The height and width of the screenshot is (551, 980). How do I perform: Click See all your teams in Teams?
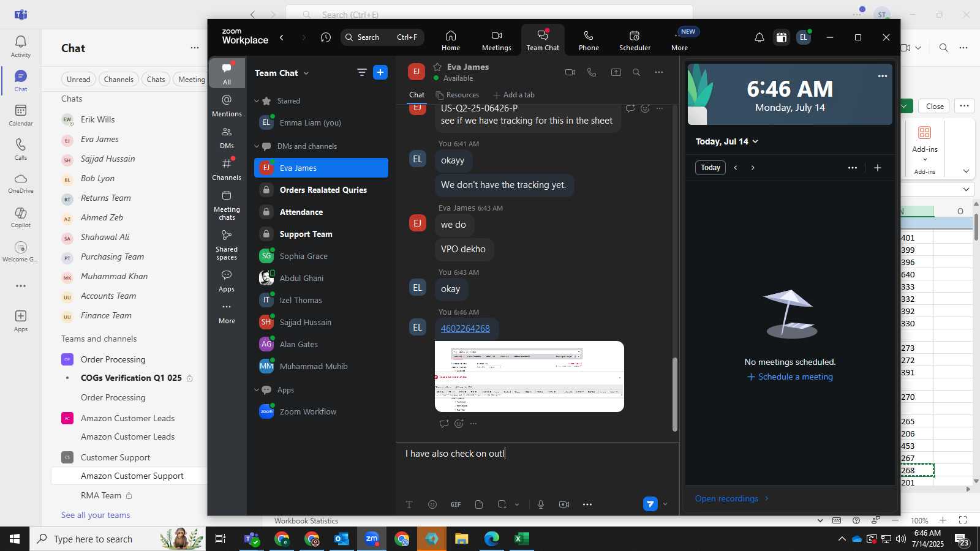tap(96, 515)
